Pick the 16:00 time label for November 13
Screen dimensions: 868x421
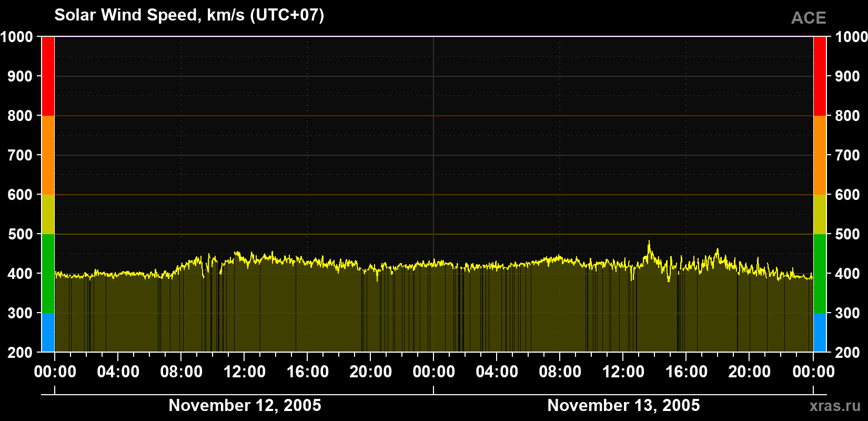687,372
